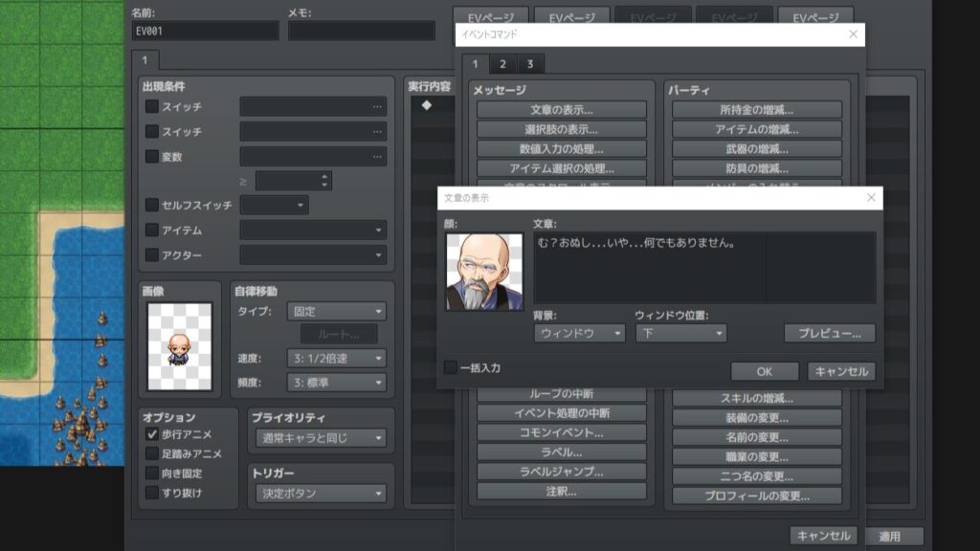The image size is (980, 551).
Task: Click the increment stepper beside the 変数 value
Action: (323, 175)
